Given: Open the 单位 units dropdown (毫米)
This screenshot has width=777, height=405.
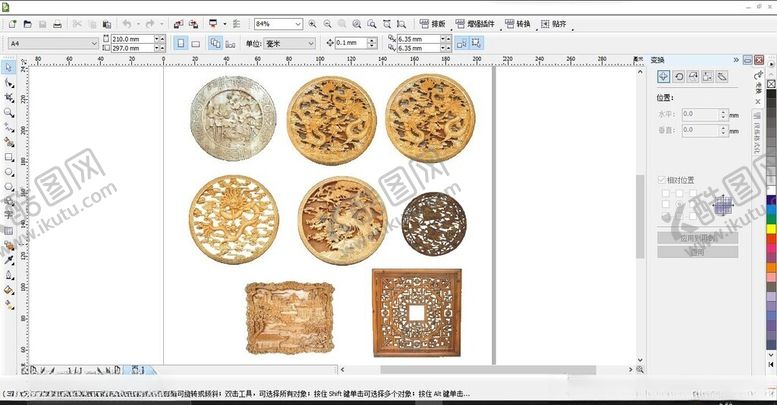Looking at the screenshot, I should [x=311, y=43].
